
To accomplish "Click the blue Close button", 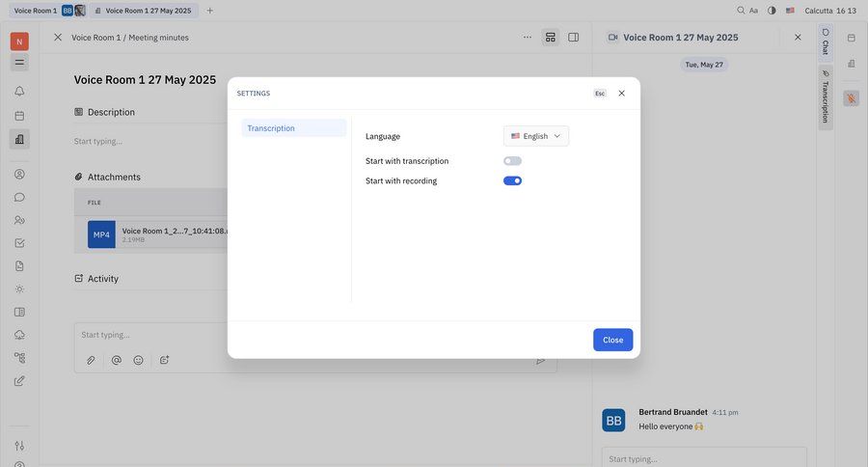I will coord(612,340).
